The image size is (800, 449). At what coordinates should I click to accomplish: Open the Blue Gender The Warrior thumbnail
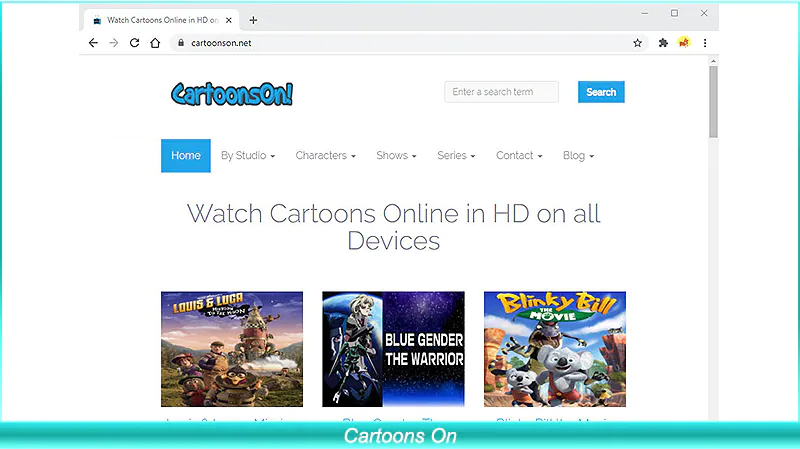(393, 349)
